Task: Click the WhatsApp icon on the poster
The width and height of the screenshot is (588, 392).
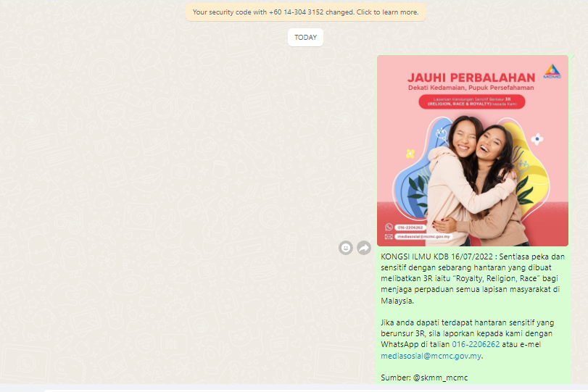Action: click(389, 228)
